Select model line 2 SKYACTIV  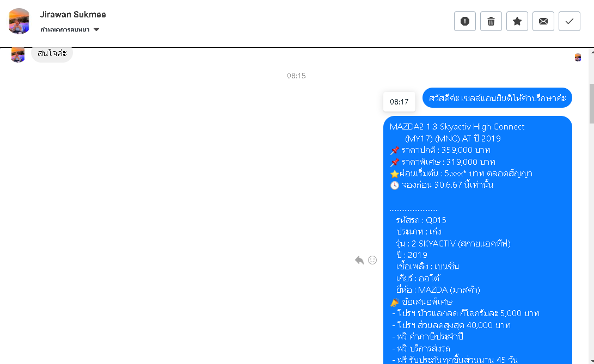tap(453, 243)
